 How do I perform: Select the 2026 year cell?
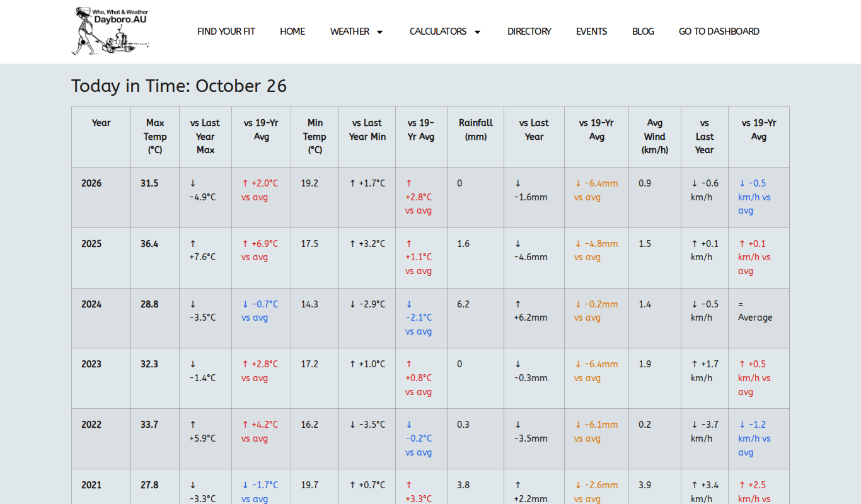pos(101,197)
